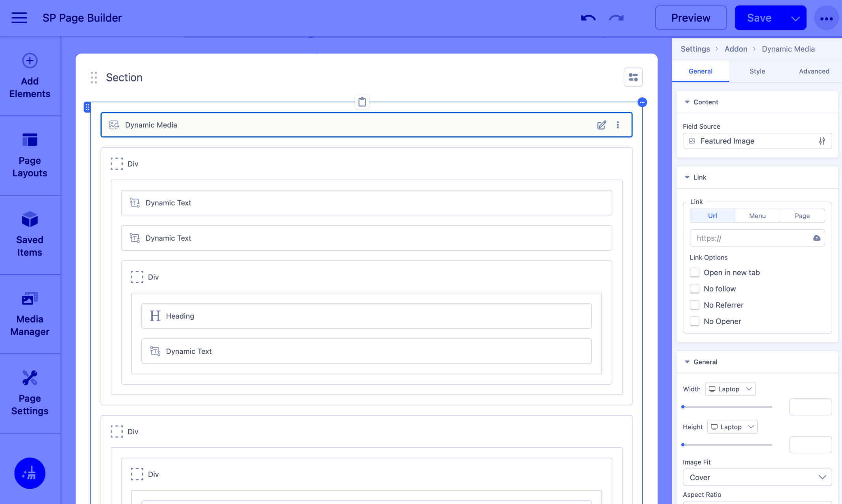
Task: Open Page Settings tools icon
Action: pos(30,378)
